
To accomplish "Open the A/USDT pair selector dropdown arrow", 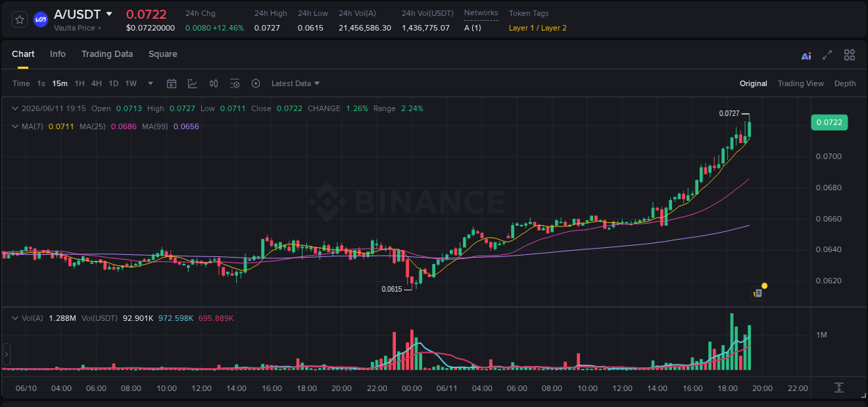I will [109, 14].
